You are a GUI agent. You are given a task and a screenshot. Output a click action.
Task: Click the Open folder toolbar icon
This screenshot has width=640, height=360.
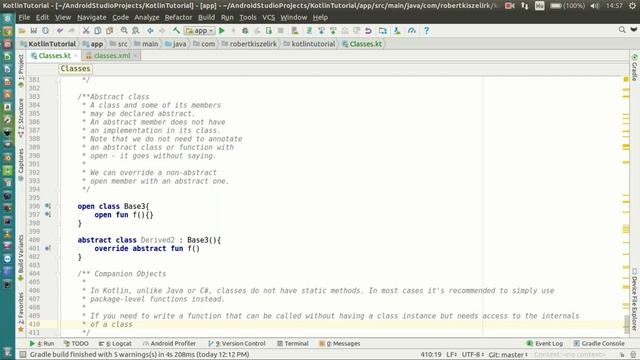pyautogui.click(x=22, y=31)
